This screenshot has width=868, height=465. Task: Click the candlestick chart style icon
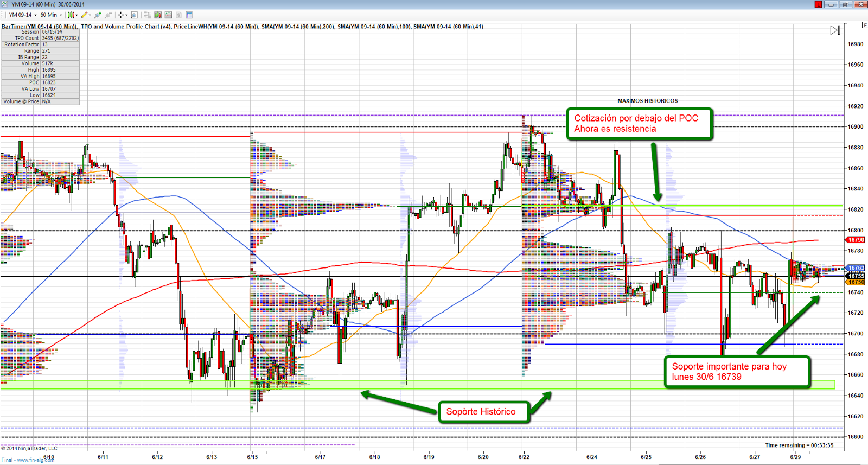pos(71,15)
